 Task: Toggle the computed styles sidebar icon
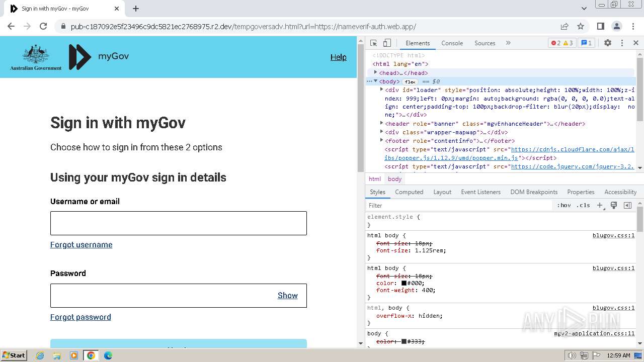tap(627, 205)
